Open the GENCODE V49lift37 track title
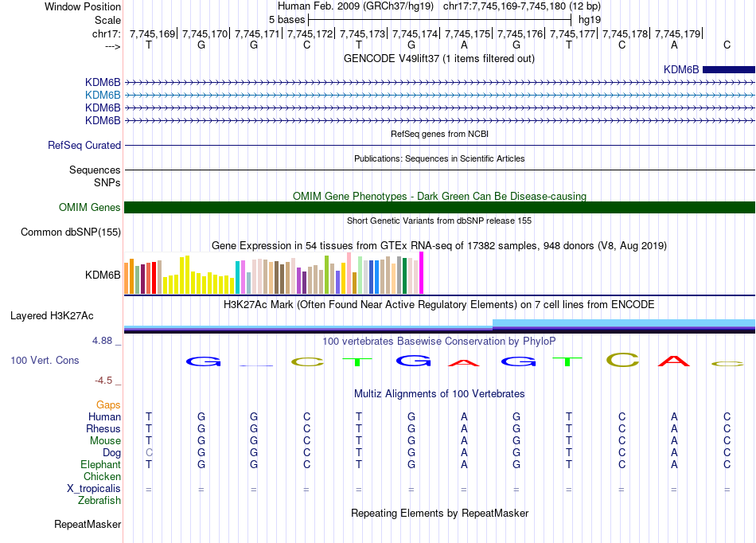756x543 pixels. 438,58
